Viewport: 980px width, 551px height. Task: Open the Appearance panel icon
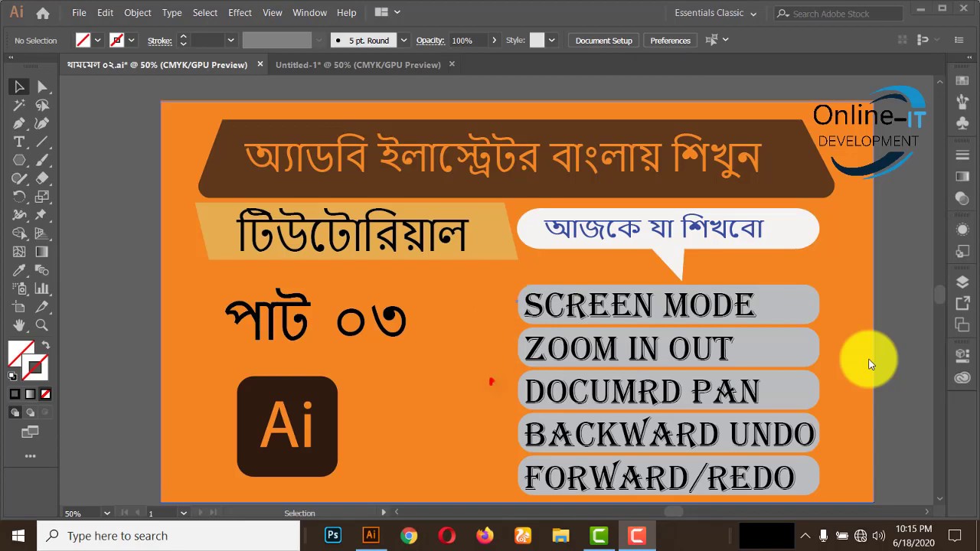pos(962,230)
